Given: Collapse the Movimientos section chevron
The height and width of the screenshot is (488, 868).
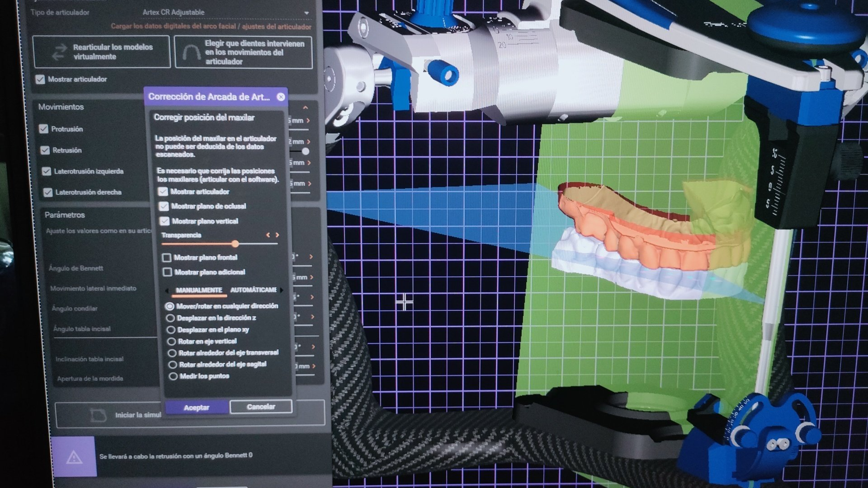Looking at the screenshot, I should tap(306, 108).
